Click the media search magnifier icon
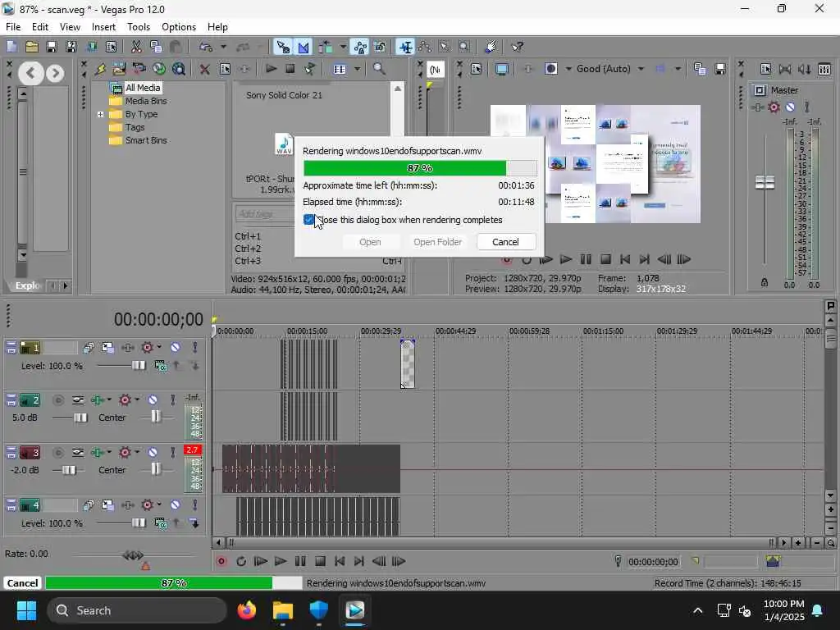 (379, 69)
